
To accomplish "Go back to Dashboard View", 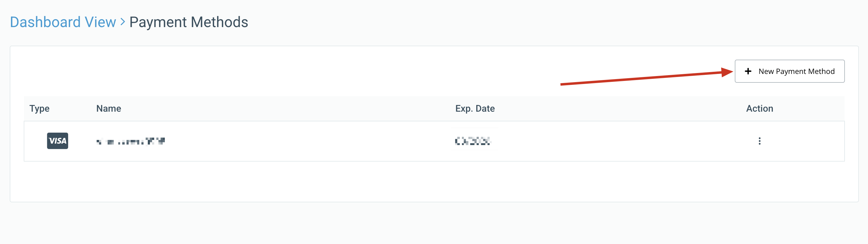I will (63, 22).
